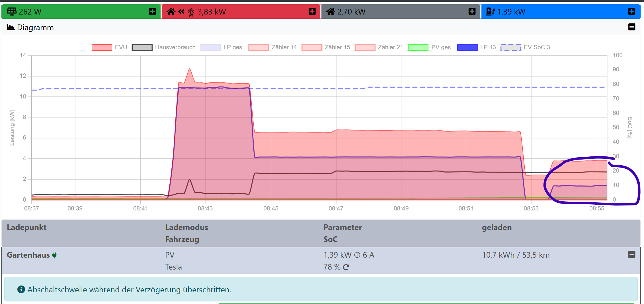Click the charging station icon
644x304 pixels.
[491, 12]
